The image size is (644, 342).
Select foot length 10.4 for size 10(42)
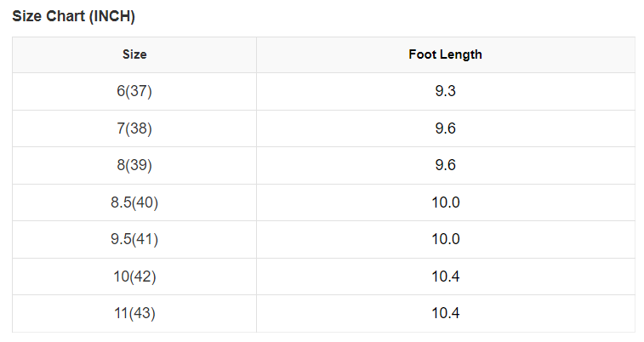click(x=446, y=276)
